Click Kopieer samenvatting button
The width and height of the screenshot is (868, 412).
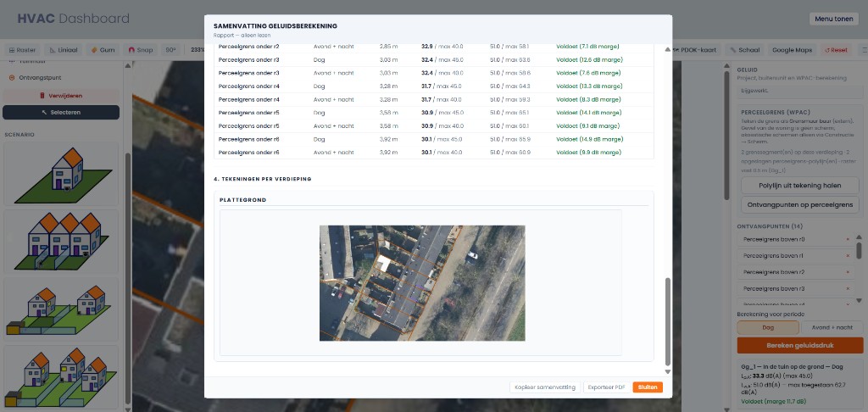point(544,387)
